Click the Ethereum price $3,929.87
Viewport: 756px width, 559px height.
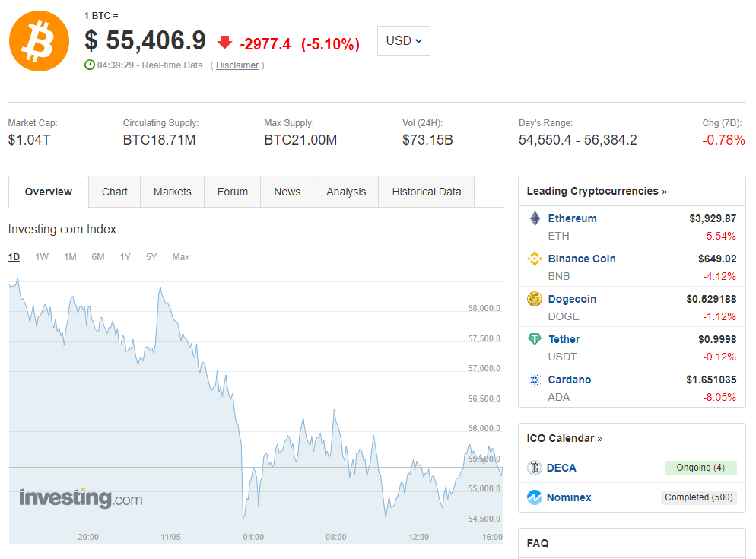713,218
